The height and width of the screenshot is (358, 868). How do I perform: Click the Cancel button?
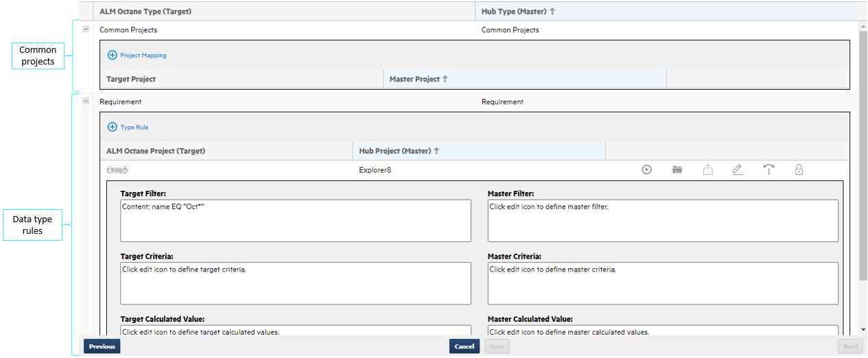[x=465, y=346]
